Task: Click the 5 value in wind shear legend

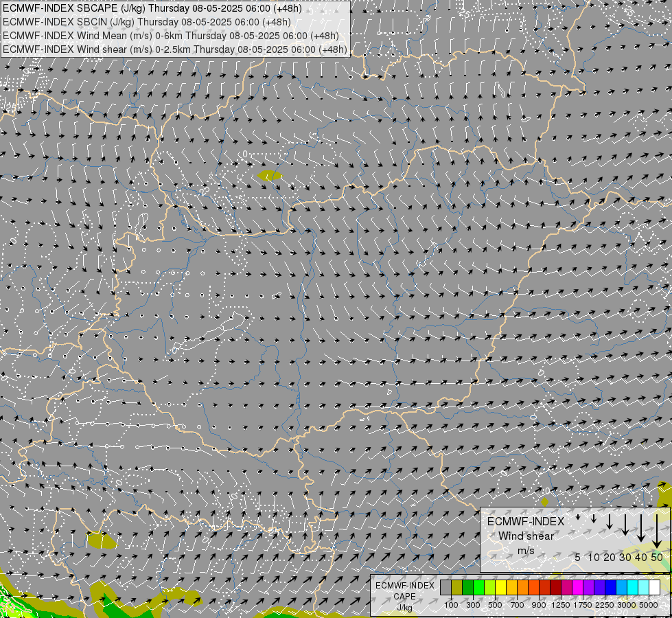Action: pos(578,557)
